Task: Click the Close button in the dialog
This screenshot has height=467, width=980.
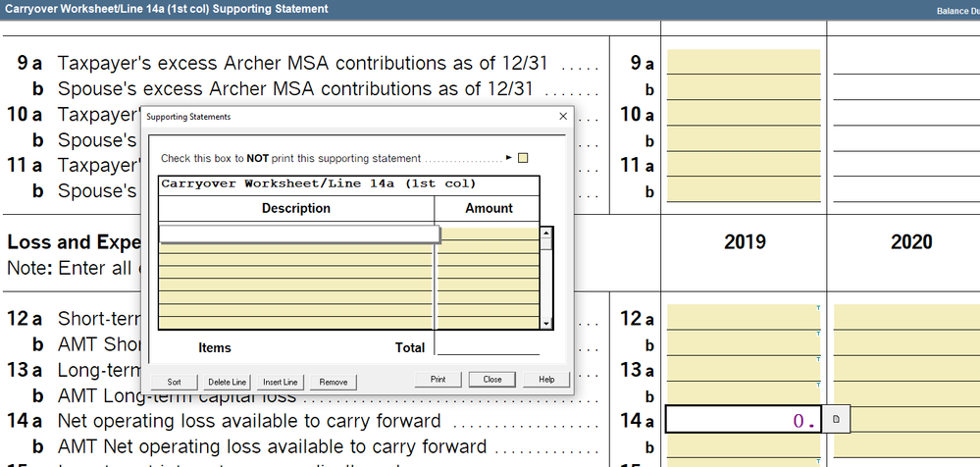Action: click(491, 380)
